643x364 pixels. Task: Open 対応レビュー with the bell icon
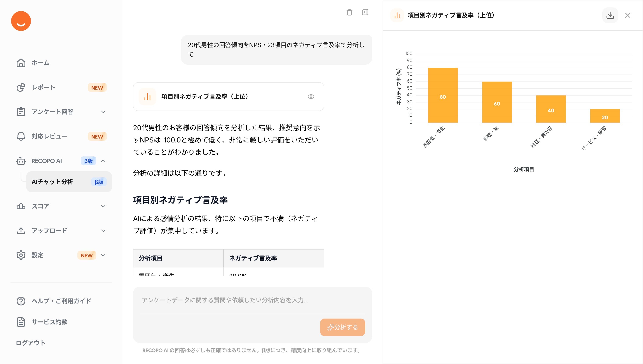(x=21, y=137)
